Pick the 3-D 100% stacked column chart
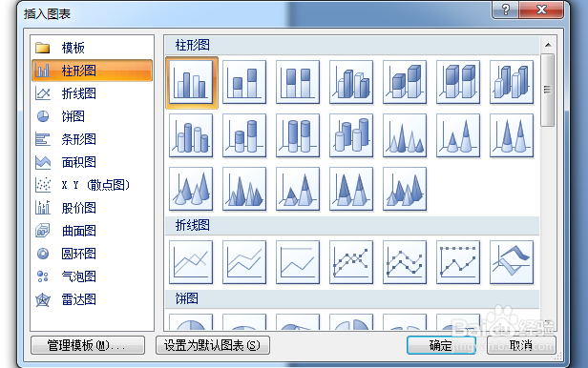 click(458, 82)
